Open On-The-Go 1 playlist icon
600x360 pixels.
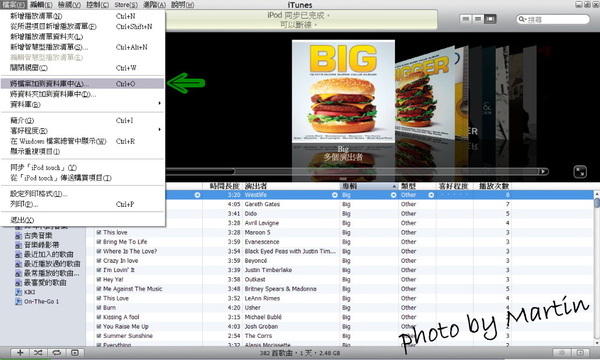(18, 301)
